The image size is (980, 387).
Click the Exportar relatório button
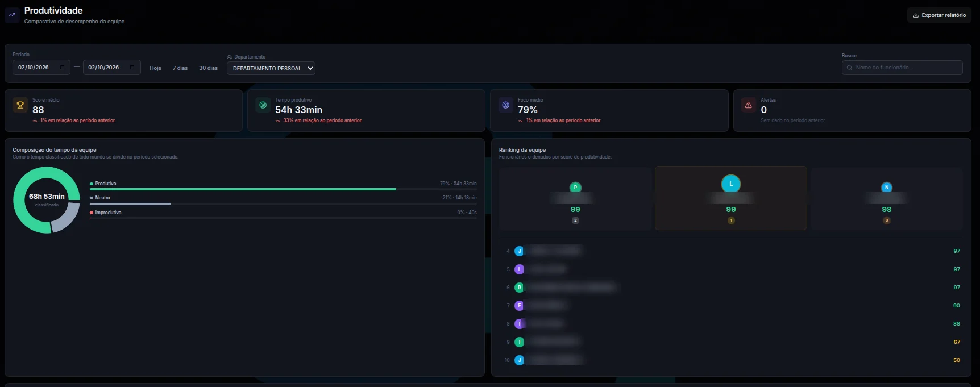pos(939,15)
